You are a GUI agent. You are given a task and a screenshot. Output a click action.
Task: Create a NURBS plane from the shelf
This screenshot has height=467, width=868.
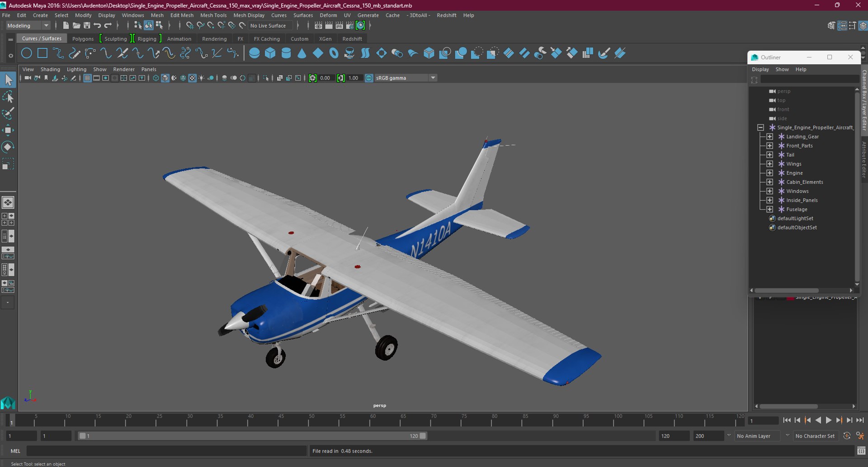(x=318, y=53)
